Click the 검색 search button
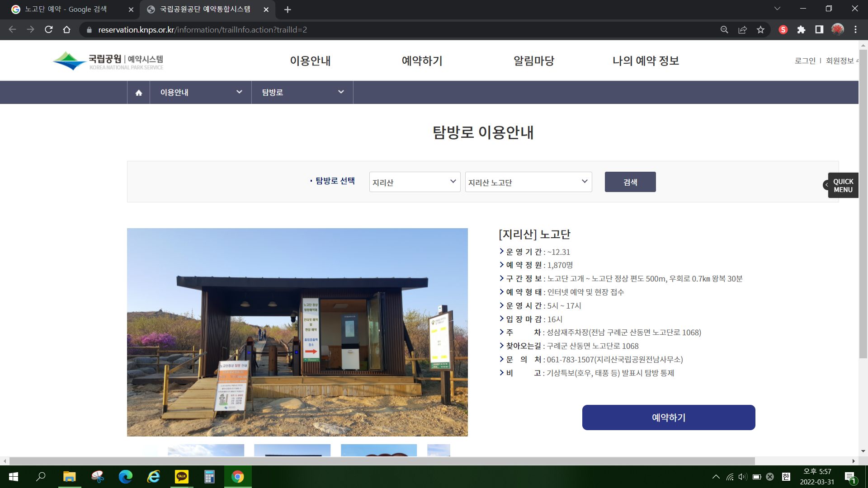The height and width of the screenshot is (488, 868). click(630, 182)
